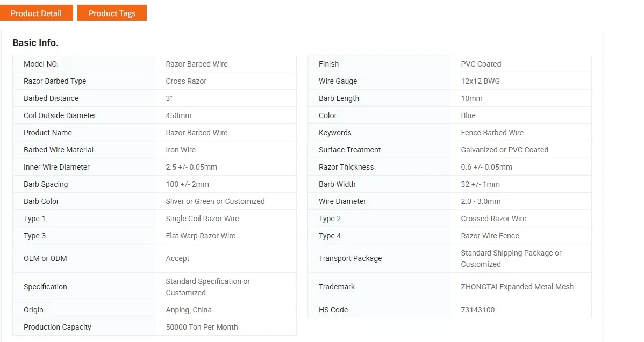Viewport: 644px width, 342px height.
Task: Open the Product Tags tab
Action: [112, 13]
